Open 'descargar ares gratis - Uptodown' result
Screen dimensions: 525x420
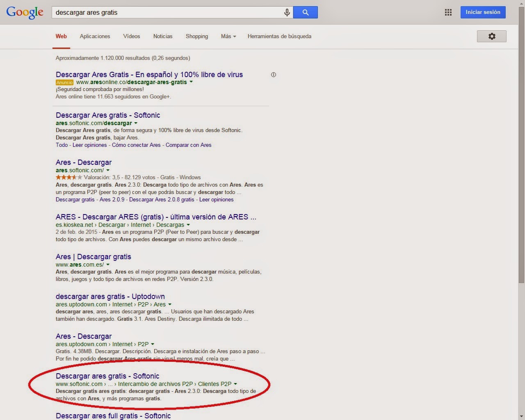pos(110,297)
